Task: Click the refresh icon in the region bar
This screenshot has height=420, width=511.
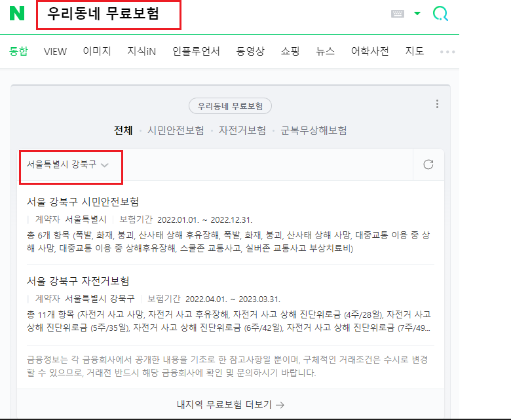Action: 428,164
